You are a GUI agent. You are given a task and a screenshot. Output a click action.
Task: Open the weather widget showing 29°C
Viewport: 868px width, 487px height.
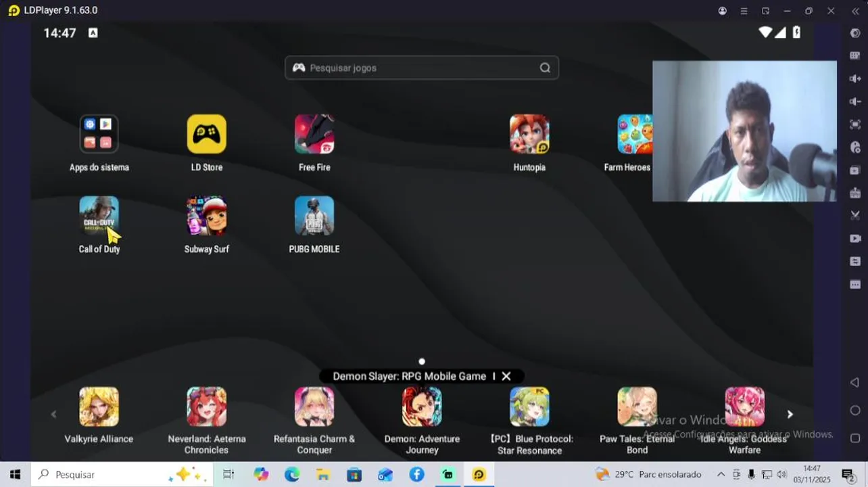(648, 474)
